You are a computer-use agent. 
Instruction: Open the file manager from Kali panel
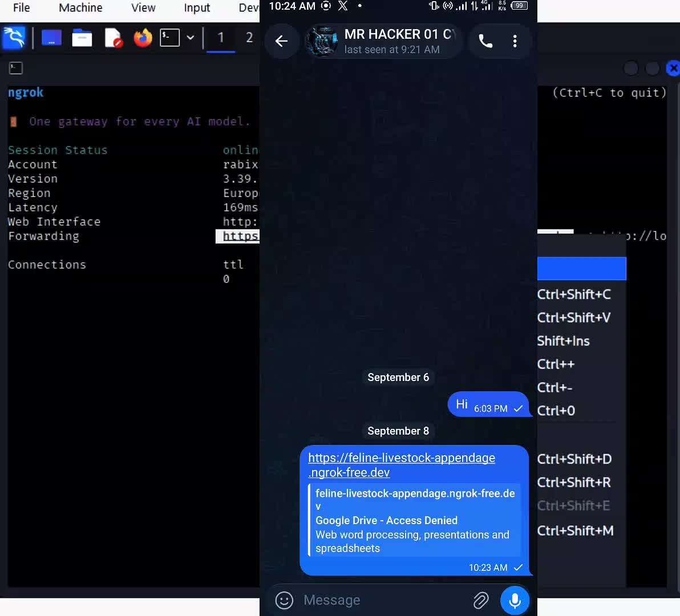(x=82, y=38)
